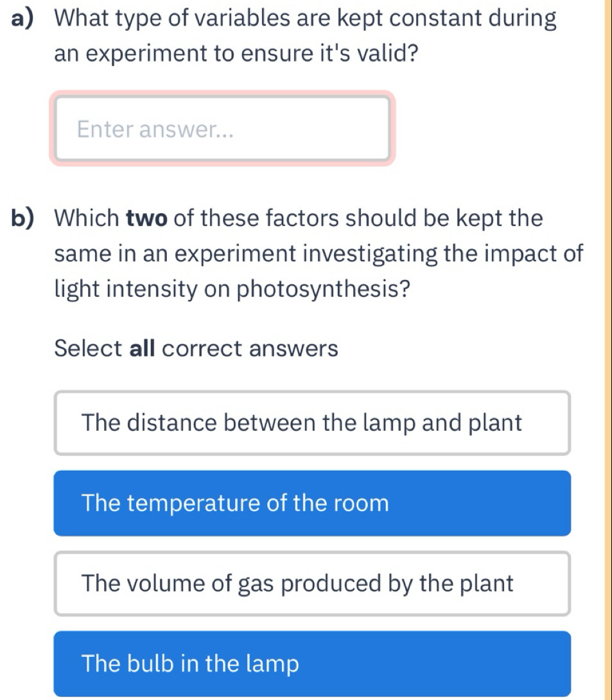The image size is (612, 700).
Task: Click the 'Enter answer...' text field
Action: [222, 128]
